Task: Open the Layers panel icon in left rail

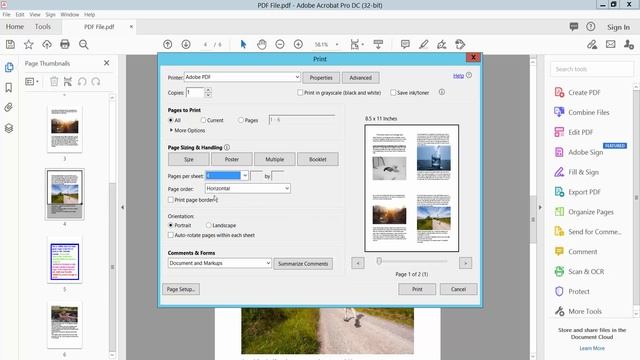Action: (x=9, y=128)
